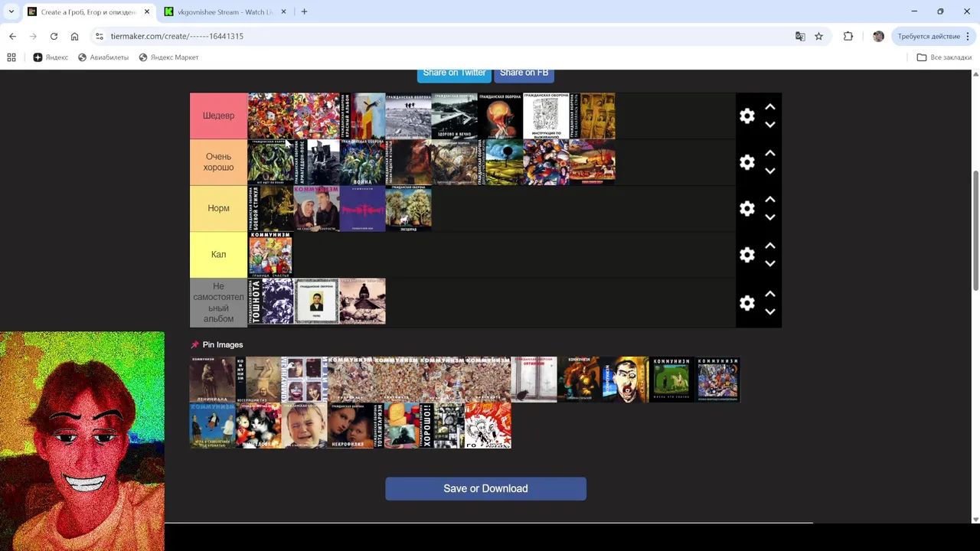Move the Норм tier down
Screen dimensions: 980x551
(x=770, y=217)
